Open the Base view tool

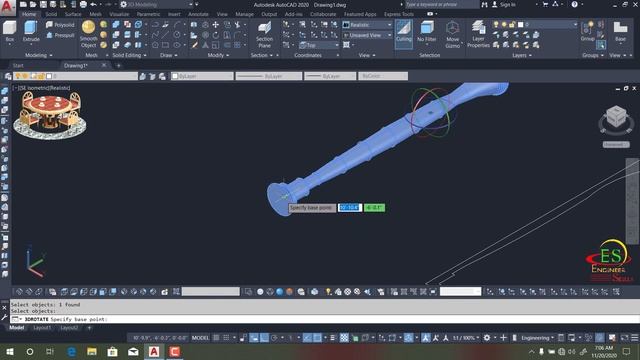pos(620,31)
